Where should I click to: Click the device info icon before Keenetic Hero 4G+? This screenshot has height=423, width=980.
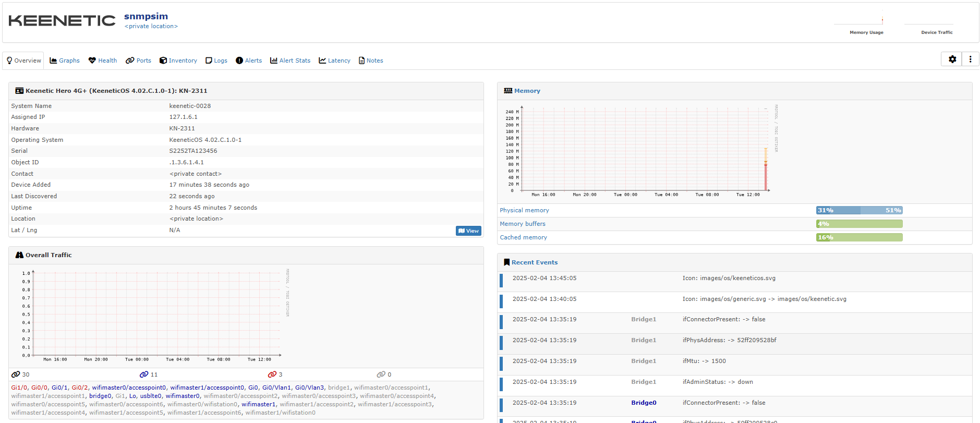pos(19,91)
